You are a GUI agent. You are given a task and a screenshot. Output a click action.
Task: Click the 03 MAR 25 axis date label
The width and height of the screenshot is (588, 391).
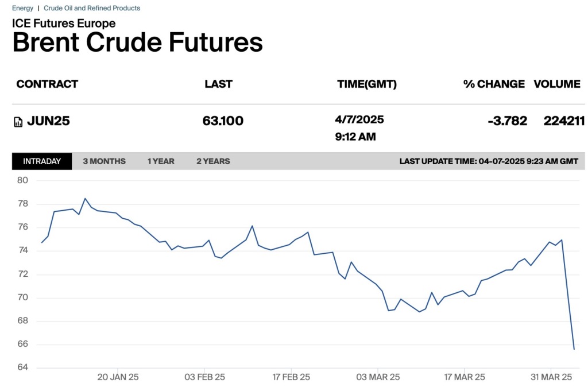tap(378, 377)
